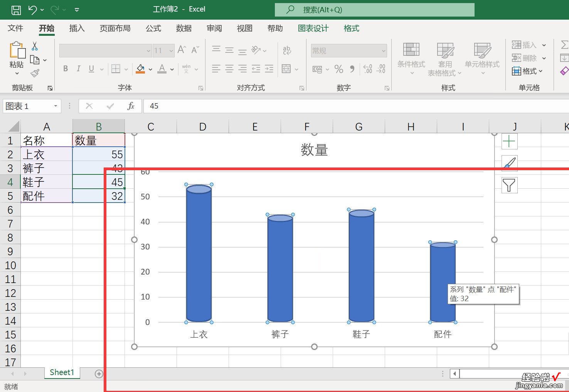Screen dimensions: 569x392
Task: Click the search box 搜索(Alt+Q)
Action: [x=374, y=10]
